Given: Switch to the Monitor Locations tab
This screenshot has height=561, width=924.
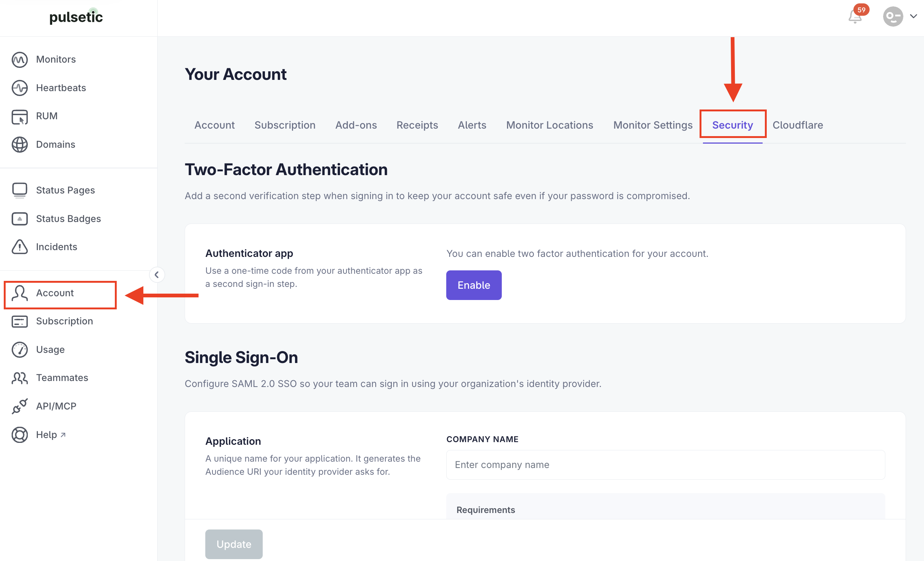Looking at the screenshot, I should pyautogui.click(x=549, y=125).
